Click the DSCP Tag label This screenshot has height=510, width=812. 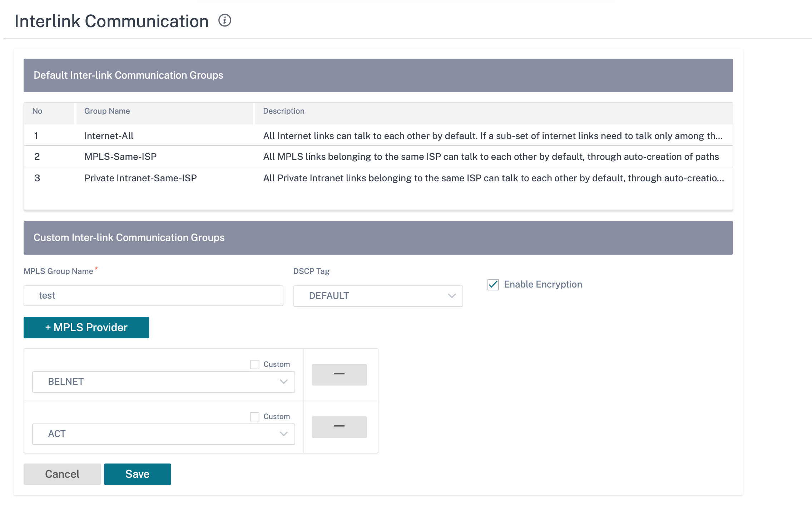[311, 271]
